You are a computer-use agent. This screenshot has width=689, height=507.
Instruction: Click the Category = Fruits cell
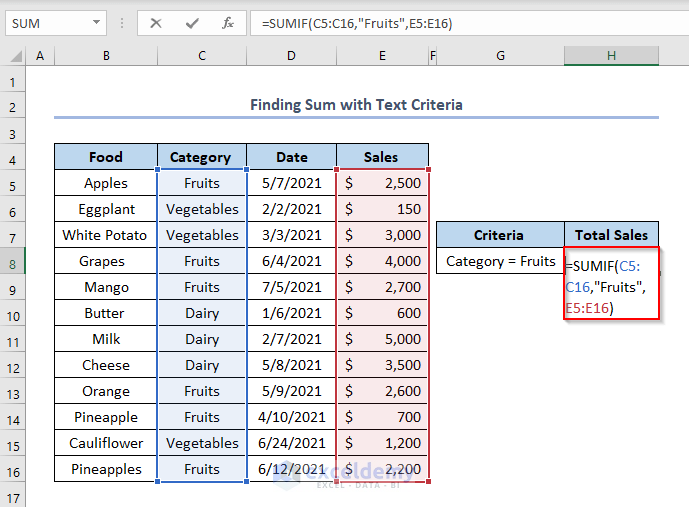coord(500,261)
